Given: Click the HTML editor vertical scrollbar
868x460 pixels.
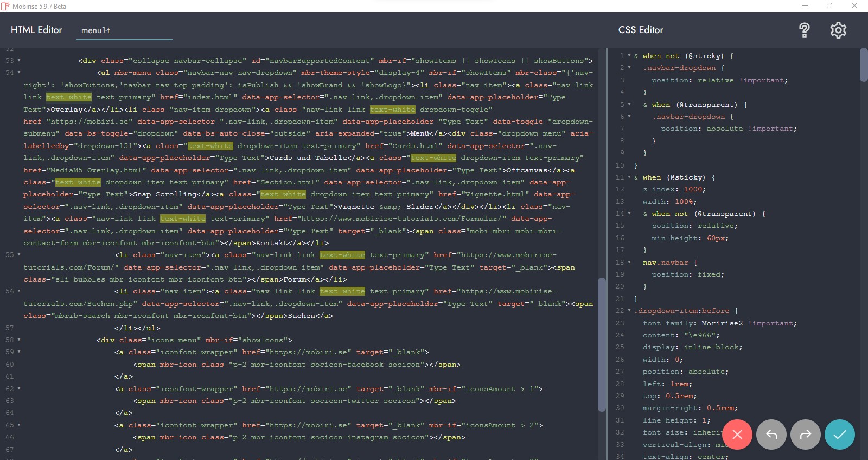Looking at the screenshot, I should (x=601, y=344).
